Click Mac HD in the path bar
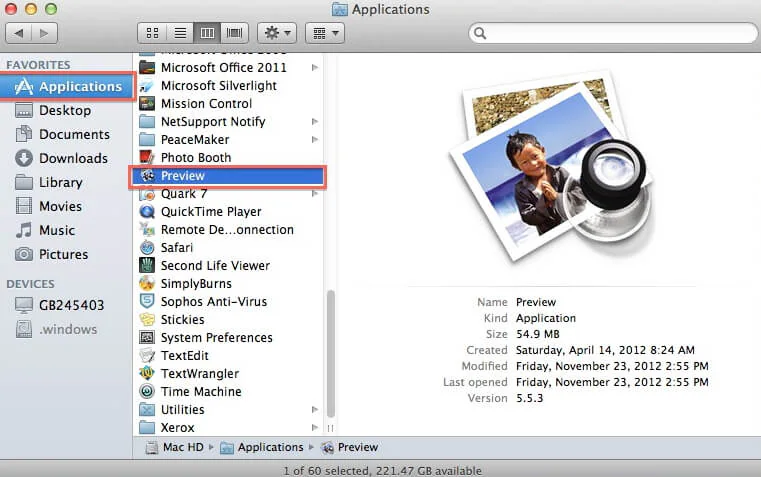The image size is (761, 477). tap(175, 447)
